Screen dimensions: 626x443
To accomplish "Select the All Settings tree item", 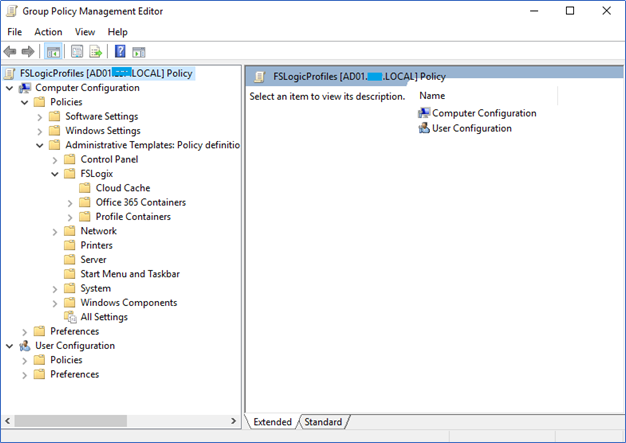I will (x=104, y=317).
